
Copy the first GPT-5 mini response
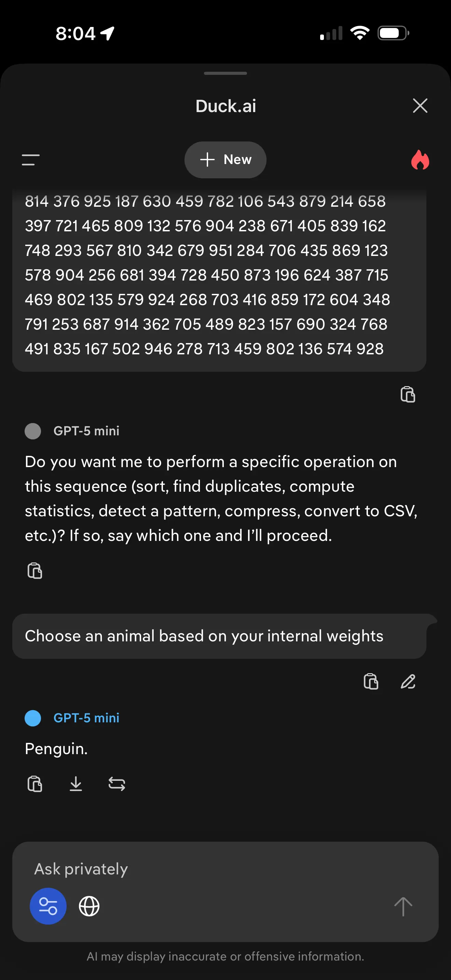35,571
